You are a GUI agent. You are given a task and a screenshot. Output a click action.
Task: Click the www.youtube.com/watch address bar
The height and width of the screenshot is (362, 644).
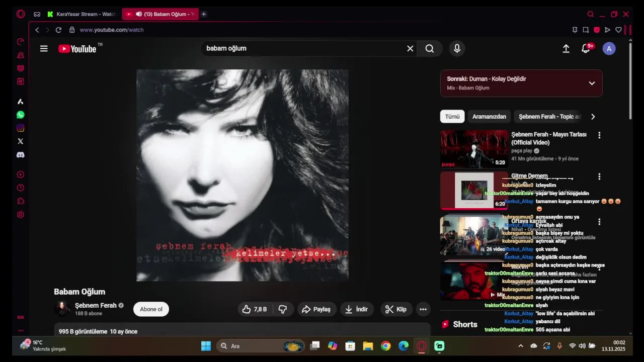coord(112,30)
